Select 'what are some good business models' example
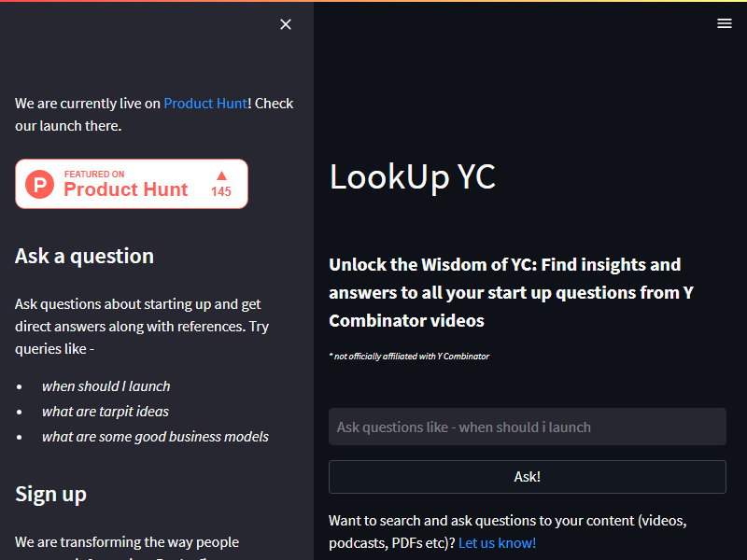This screenshot has height=560, width=747. (155, 437)
